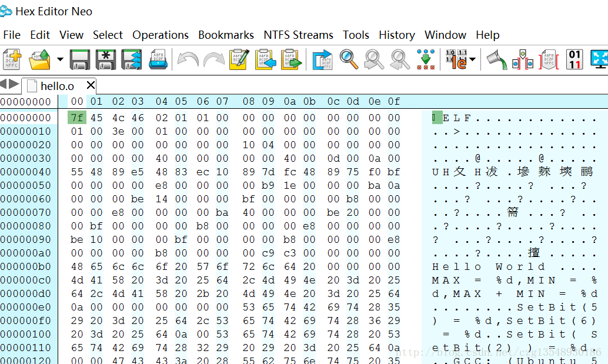The image size is (608, 364).
Task: Click the Print toolbar icon
Action: 158,60
